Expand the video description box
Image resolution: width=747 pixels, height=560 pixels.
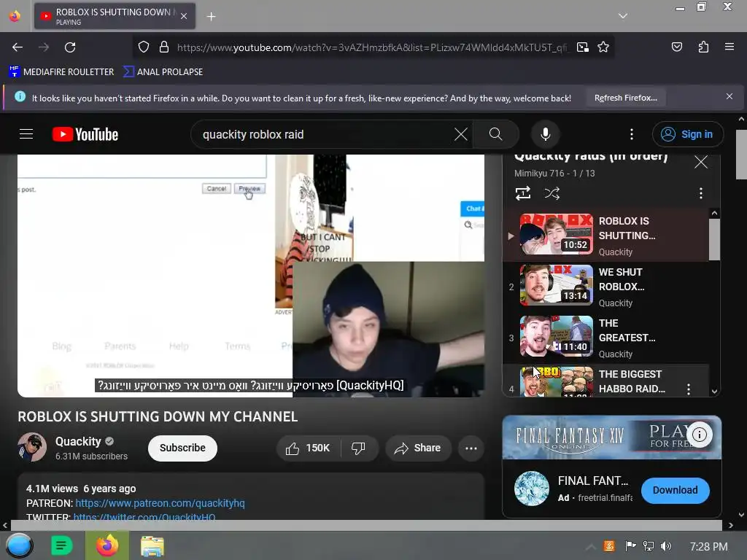click(x=251, y=496)
